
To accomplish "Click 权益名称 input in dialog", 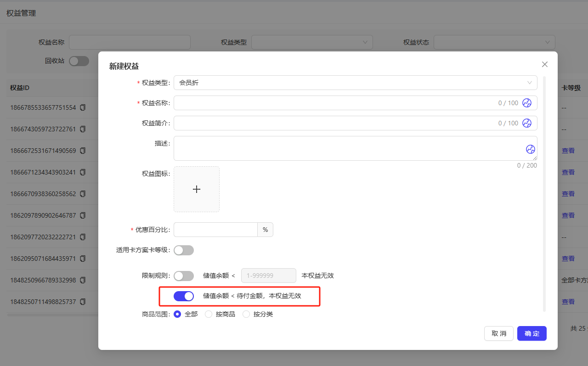I will (x=355, y=103).
